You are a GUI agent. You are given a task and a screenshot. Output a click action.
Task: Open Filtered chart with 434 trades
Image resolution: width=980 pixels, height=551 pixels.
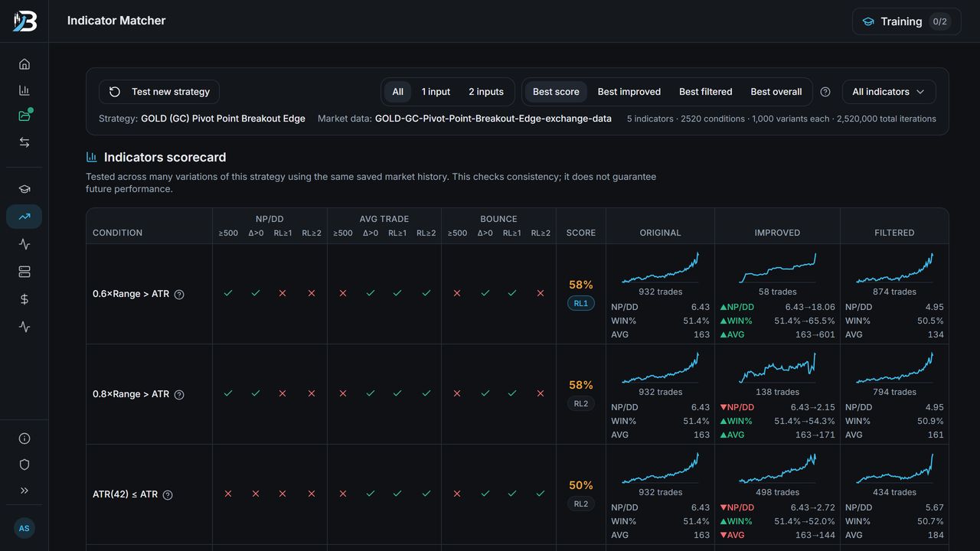894,468
